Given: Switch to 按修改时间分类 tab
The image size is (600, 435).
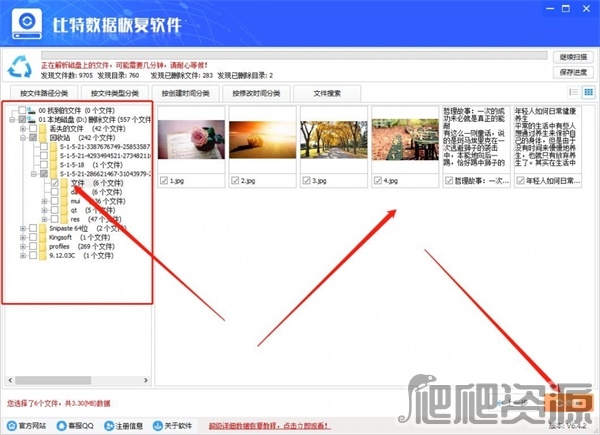Looking at the screenshot, I should (x=256, y=93).
